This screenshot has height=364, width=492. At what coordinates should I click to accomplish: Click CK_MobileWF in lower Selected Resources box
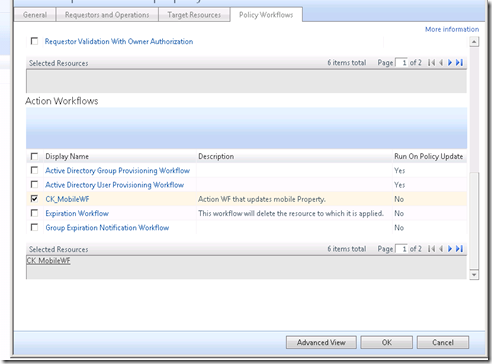tap(48, 261)
